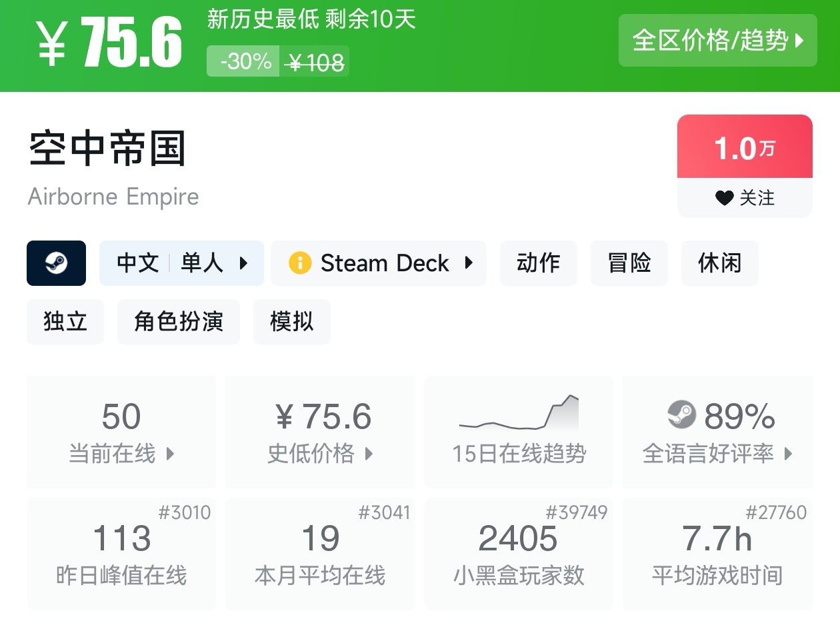Select the 动作 action tag

coord(538,263)
